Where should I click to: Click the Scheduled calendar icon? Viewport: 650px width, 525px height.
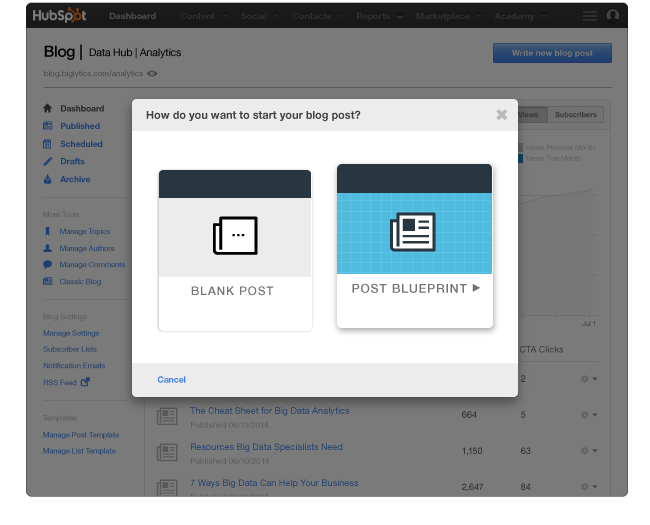click(47, 144)
